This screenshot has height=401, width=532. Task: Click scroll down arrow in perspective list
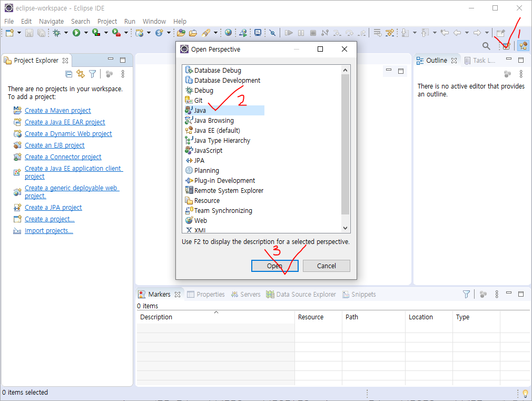pyautogui.click(x=345, y=228)
